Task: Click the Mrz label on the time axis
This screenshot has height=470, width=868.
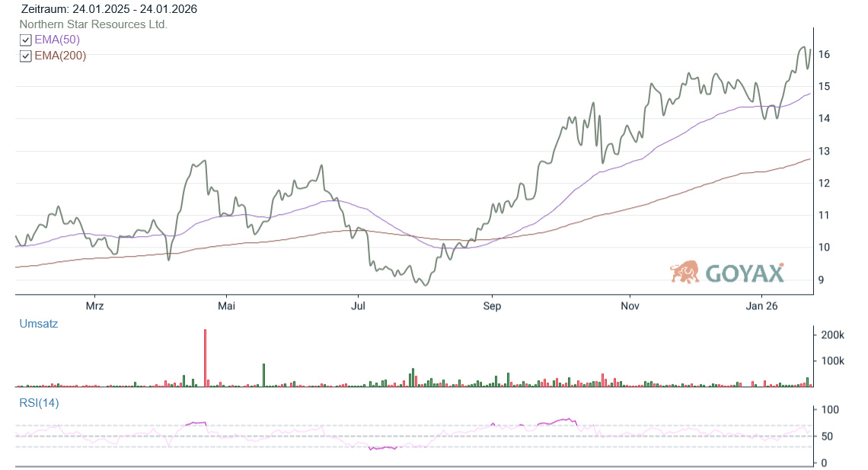Action: [94, 306]
